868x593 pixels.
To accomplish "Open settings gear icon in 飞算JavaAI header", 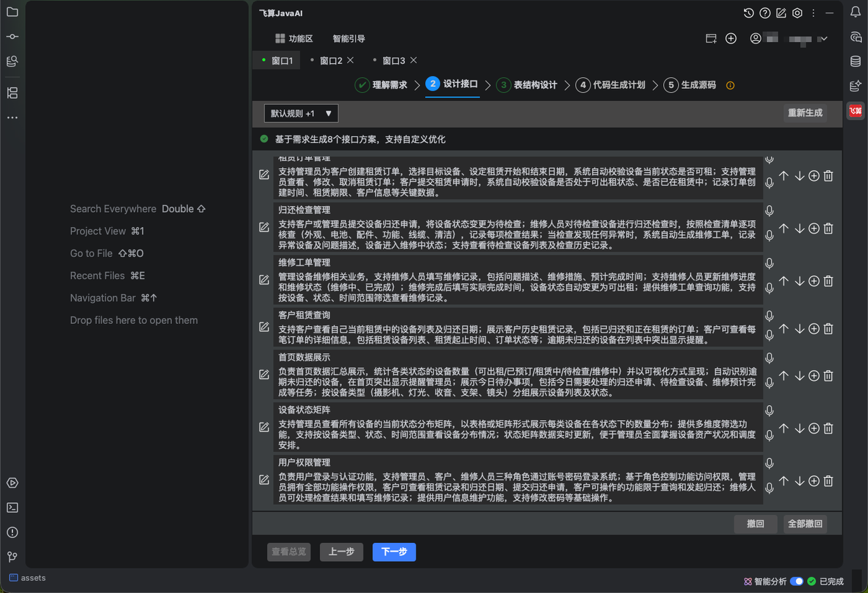I will coord(797,13).
